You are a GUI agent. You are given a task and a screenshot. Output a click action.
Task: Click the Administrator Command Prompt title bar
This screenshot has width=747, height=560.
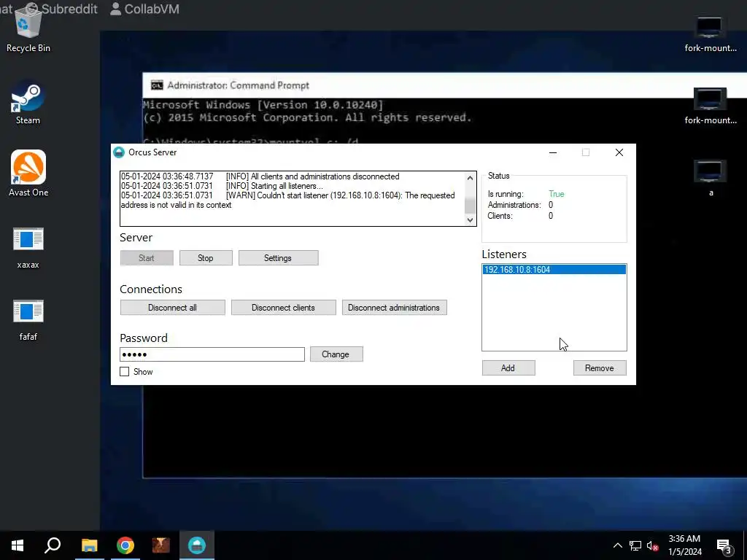pos(444,85)
